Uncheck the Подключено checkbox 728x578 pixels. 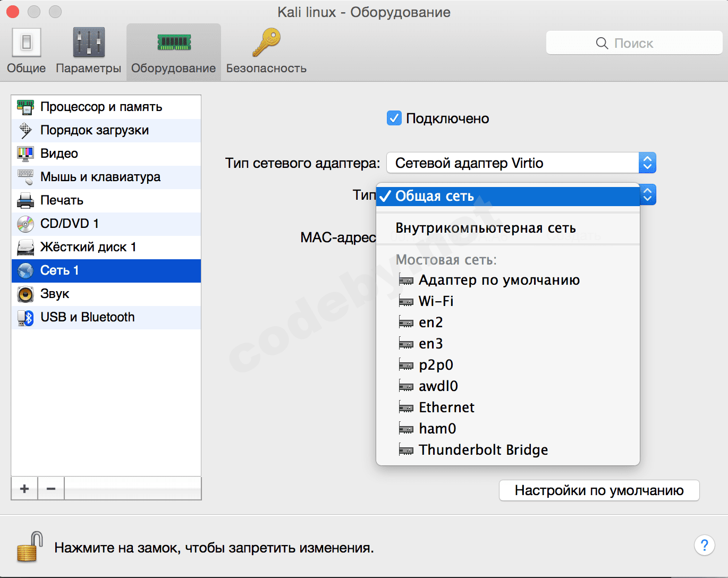coord(394,118)
